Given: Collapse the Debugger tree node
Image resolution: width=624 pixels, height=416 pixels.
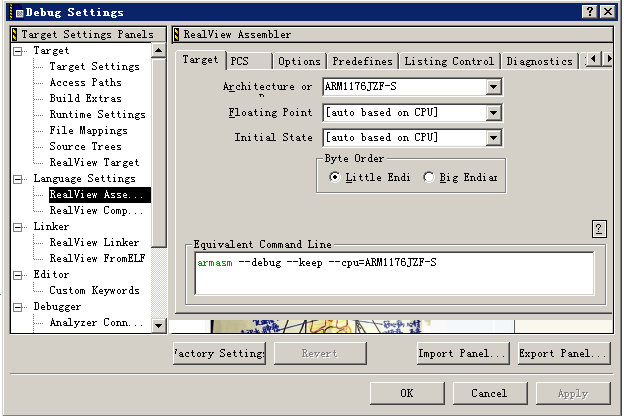Looking at the screenshot, I should click(x=18, y=307).
